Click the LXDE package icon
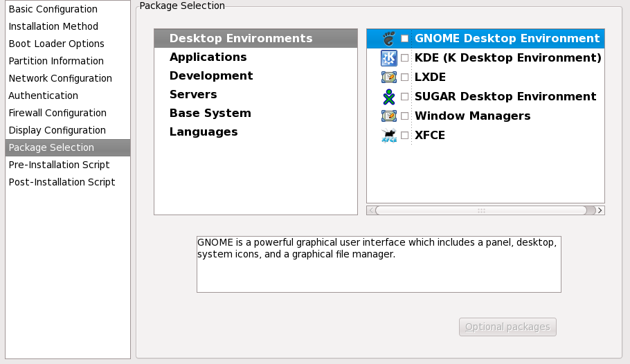This screenshot has height=364, width=630. coord(388,78)
